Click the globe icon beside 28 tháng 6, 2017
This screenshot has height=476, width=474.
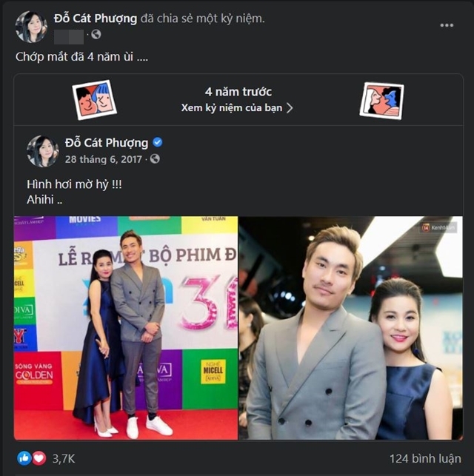pos(155,158)
